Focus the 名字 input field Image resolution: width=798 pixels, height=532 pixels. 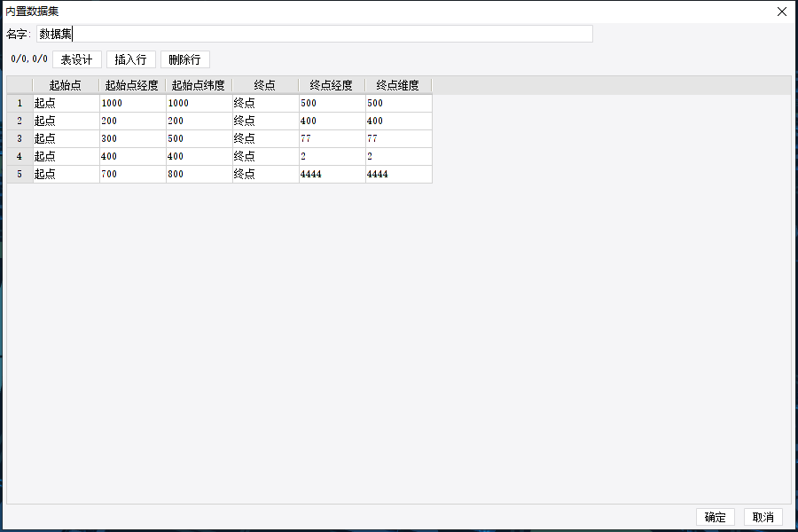click(315, 34)
